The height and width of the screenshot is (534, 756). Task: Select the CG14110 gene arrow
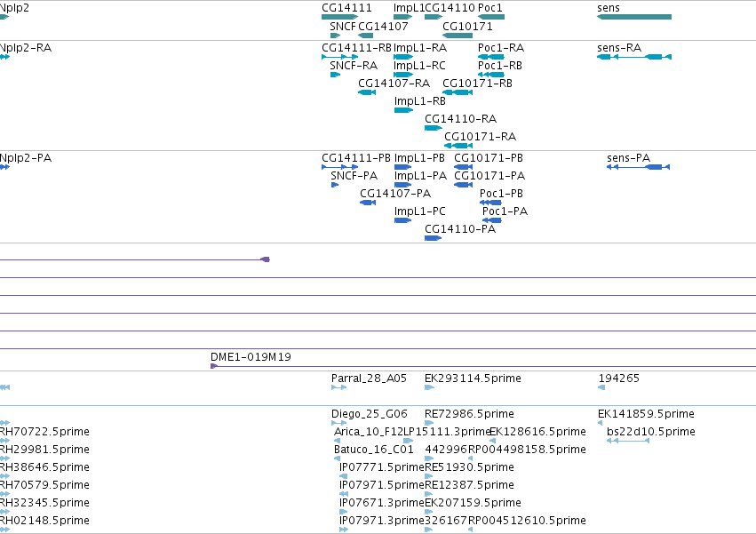point(434,17)
